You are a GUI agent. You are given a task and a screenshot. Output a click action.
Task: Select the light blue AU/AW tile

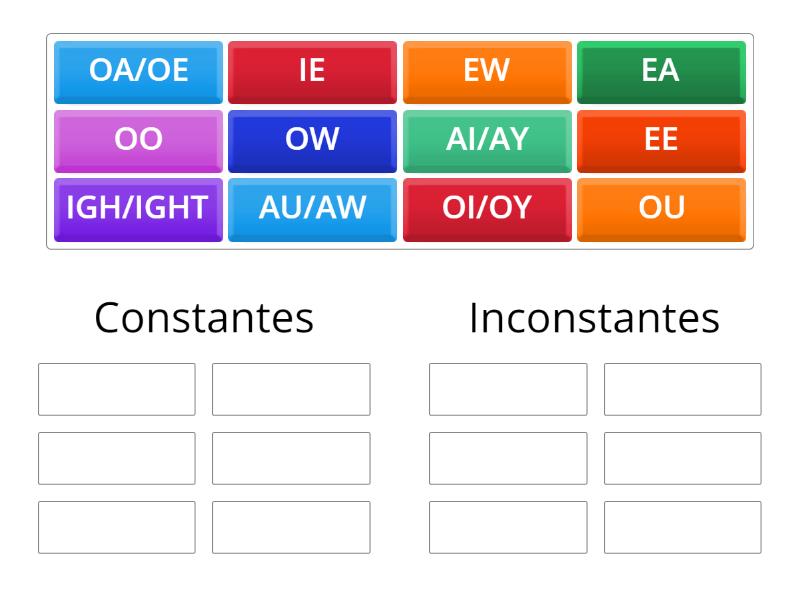click(312, 210)
